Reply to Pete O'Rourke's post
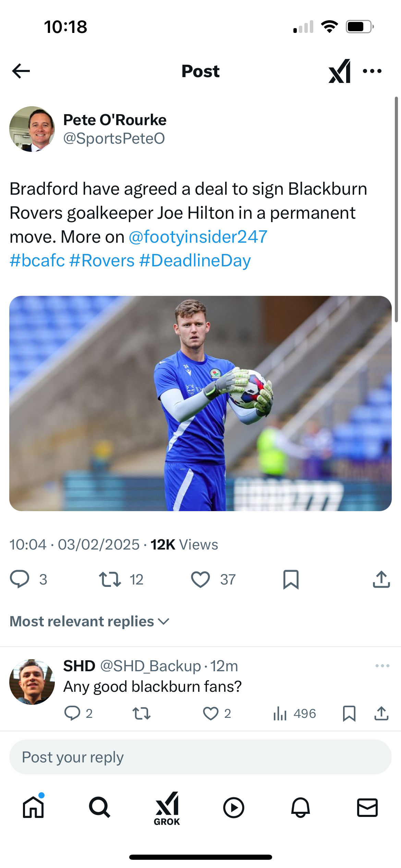 pyautogui.click(x=20, y=579)
